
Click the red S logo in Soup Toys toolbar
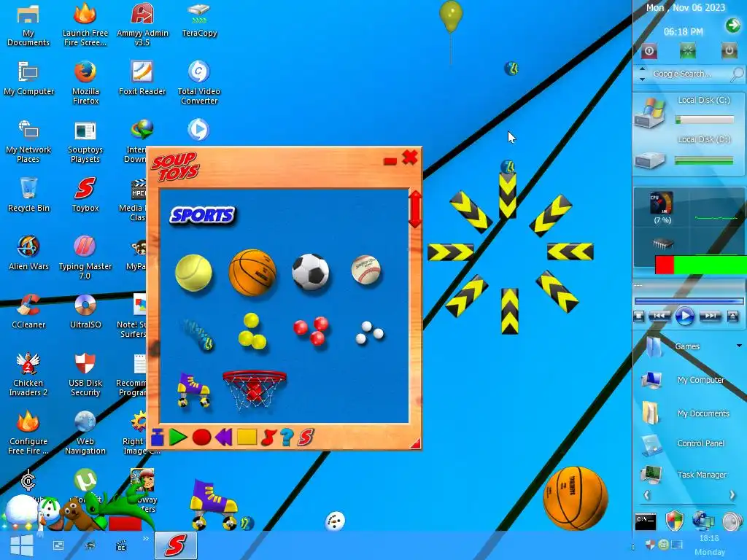[306, 437]
